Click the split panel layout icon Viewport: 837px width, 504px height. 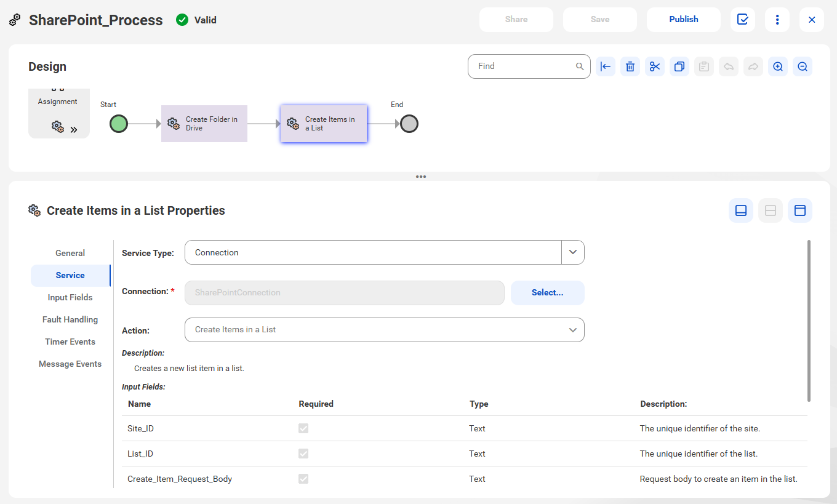(771, 210)
